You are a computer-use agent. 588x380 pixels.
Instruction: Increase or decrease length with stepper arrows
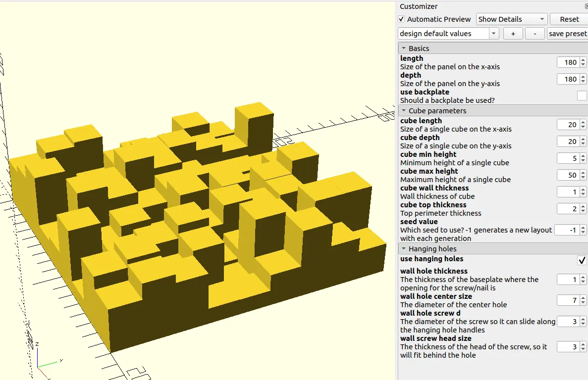pyautogui.click(x=583, y=62)
